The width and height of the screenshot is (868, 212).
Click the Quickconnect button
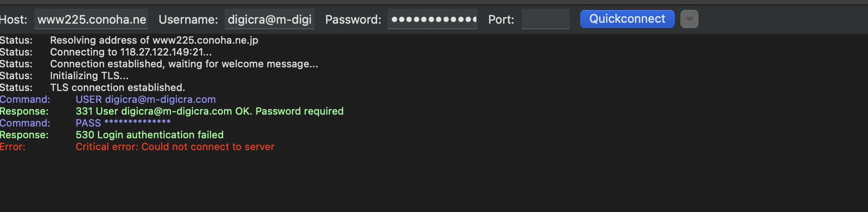(x=627, y=19)
